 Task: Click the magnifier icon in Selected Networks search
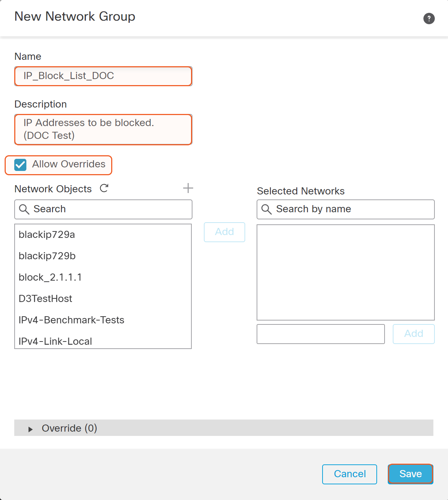click(x=267, y=209)
